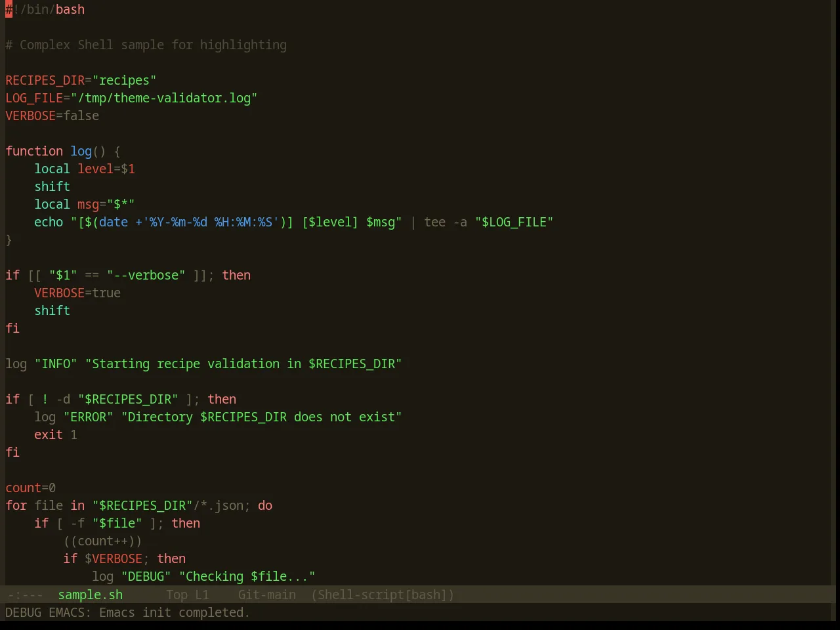840x630 pixels.
Task: Click the VERBOSE=true assignment
Action: (77, 293)
